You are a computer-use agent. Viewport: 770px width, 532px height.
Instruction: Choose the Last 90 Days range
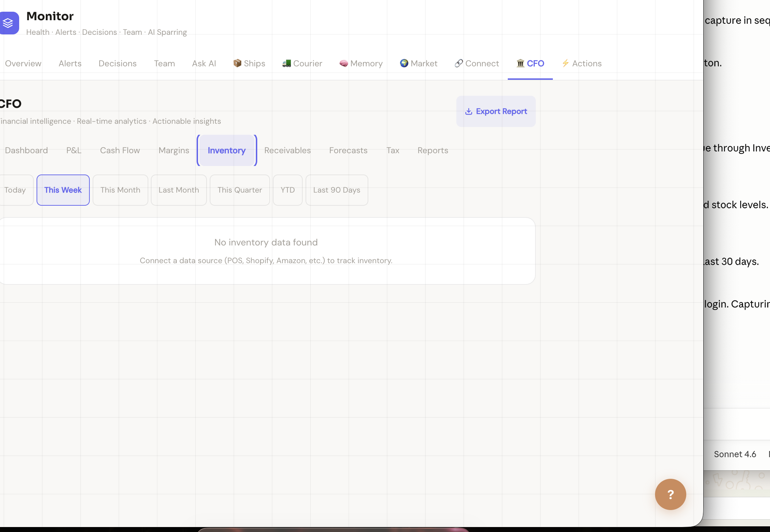point(337,190)
